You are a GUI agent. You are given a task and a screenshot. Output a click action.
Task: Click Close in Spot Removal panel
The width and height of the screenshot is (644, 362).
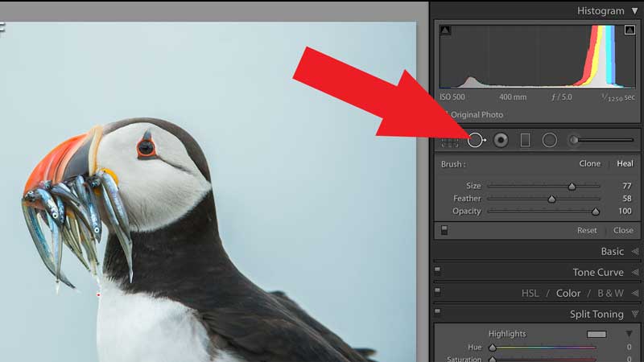pyautogui.click(x=623, y=231)
